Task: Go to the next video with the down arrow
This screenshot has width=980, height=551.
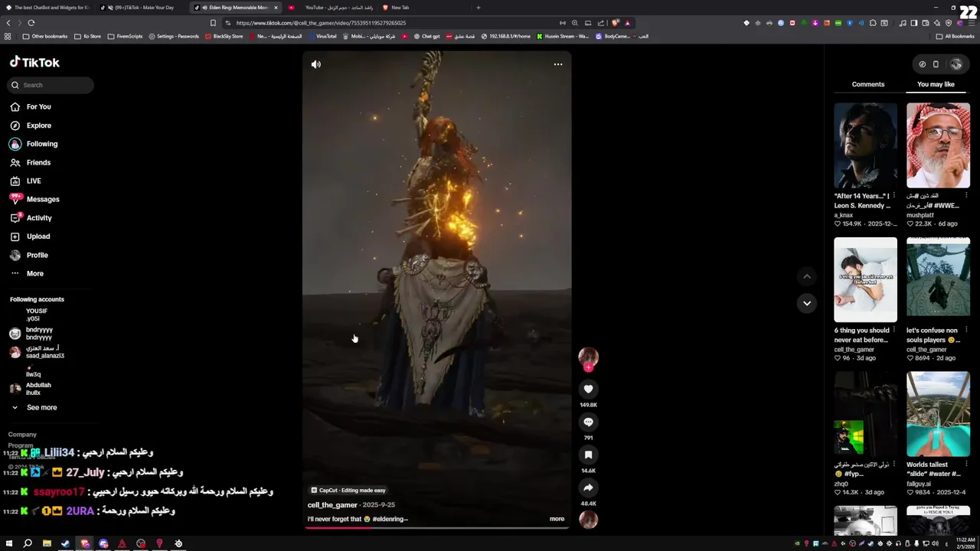Action: (x=806, y=303)
